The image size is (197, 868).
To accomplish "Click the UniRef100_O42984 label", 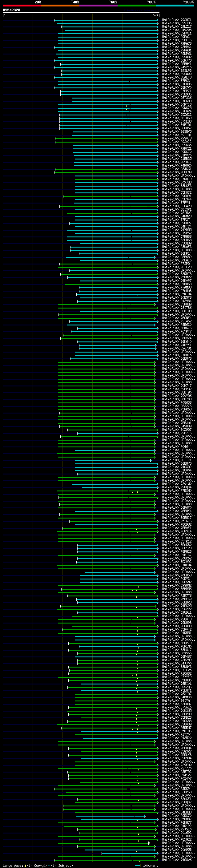I will (176, 301).
